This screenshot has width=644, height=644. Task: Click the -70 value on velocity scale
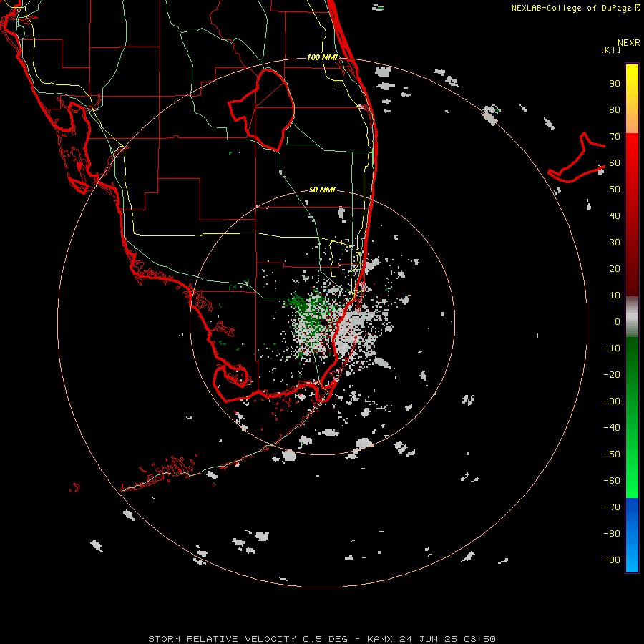click(612, 507)
